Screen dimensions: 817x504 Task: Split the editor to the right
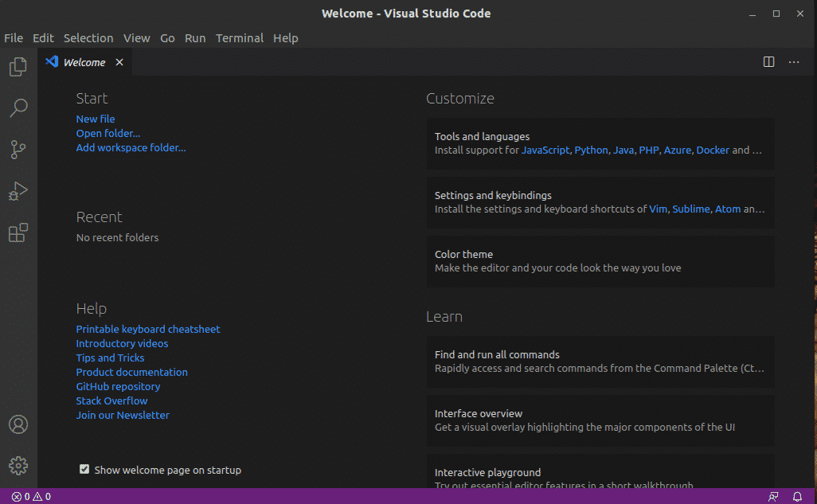(x=768, y=62)
